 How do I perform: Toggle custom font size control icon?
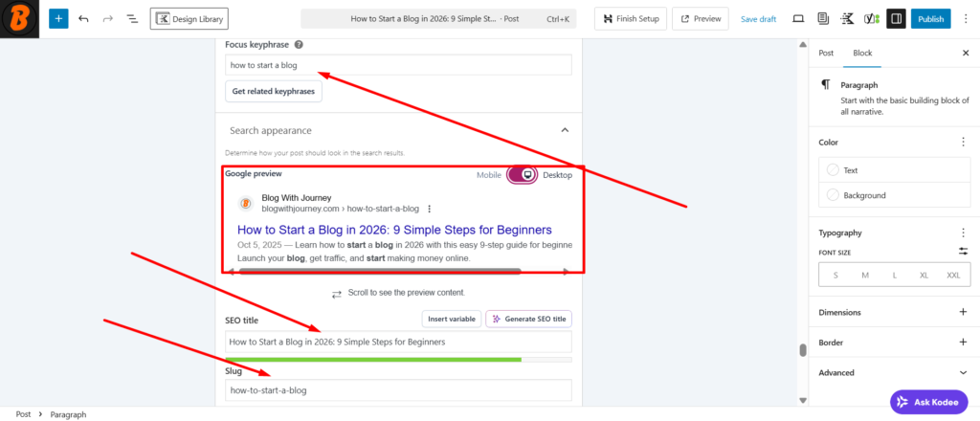[x=963, y=252]
